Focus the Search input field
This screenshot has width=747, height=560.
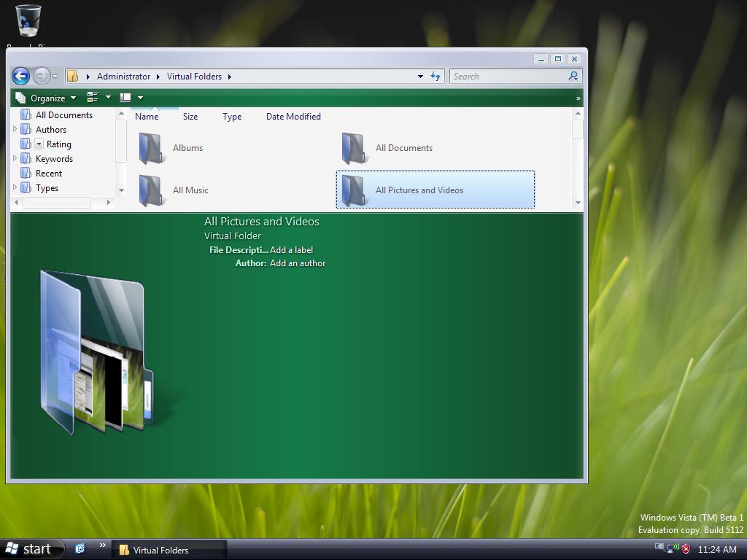pos(508,76)
